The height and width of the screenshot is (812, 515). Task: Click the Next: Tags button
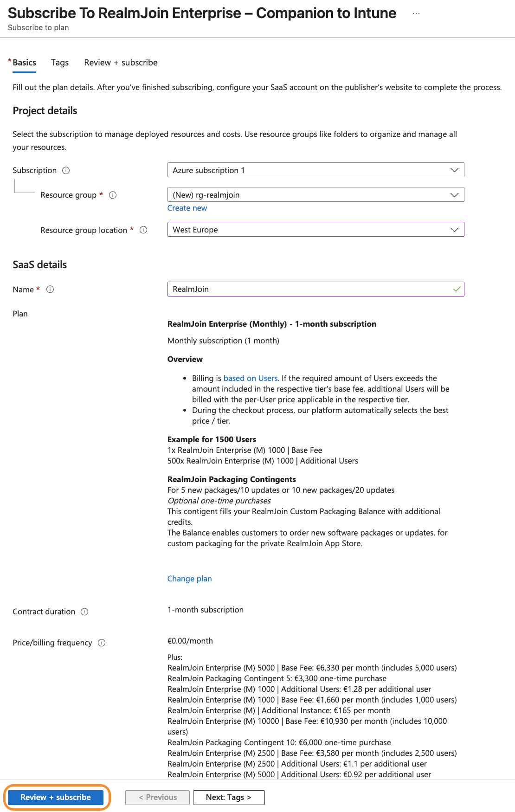click(229, 797)
